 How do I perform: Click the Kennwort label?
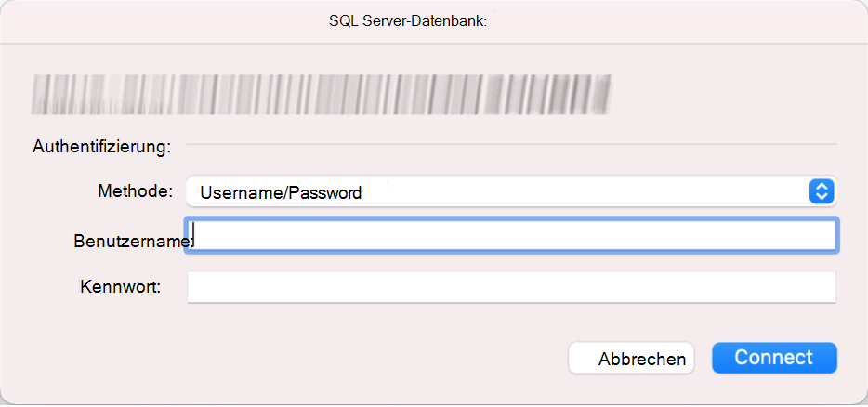coord(120,287)
